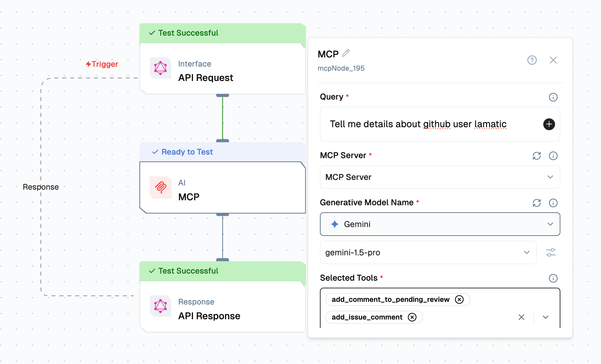Open the help question mark icon
The image size is (601, 364).
[532, 60]
